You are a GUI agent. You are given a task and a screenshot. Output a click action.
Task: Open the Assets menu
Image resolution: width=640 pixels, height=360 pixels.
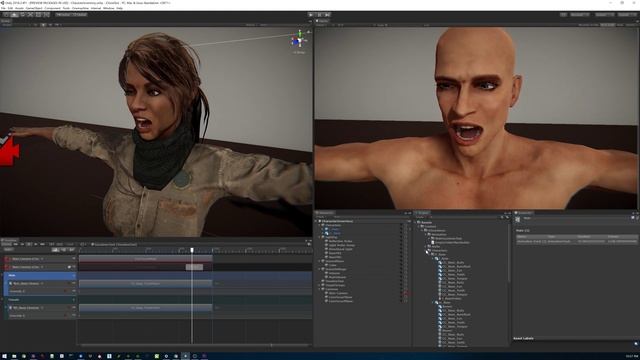(x=19, y=8)
